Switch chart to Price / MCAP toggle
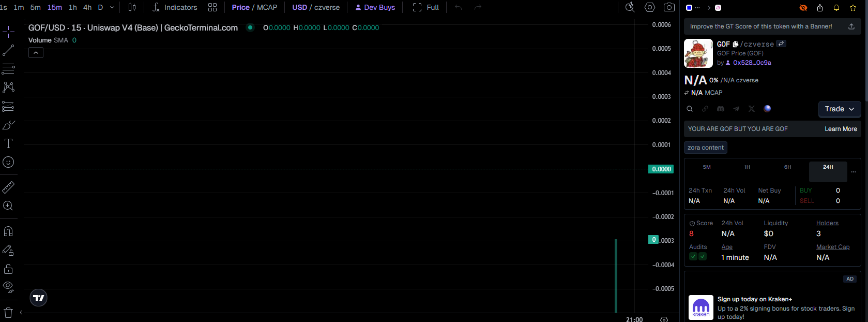The image size is (868, 322). click(254, 7)
